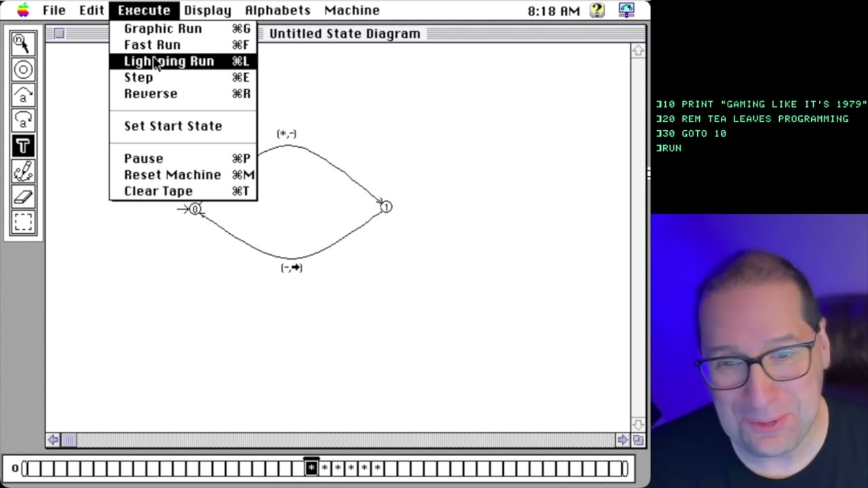Open the application switcher icon
The width and height of the screenshot is (868, 488).
626,10
